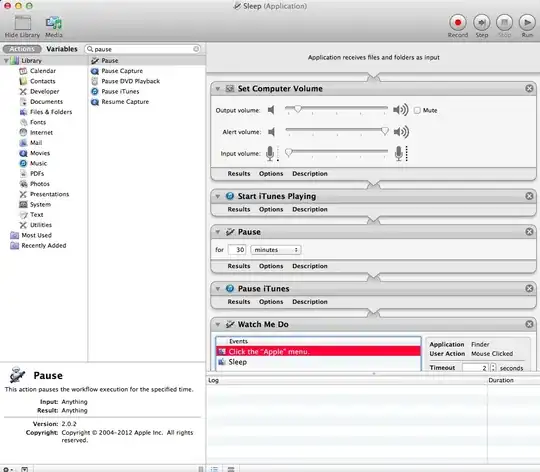
Task: Run the workflow with Run button
Action: pyautogui.click(x=527, y=23)
